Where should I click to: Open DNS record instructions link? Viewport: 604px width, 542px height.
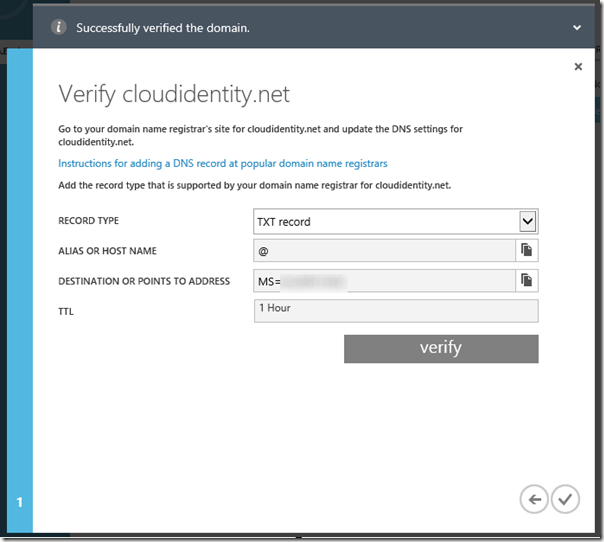(x=223, y=163)
